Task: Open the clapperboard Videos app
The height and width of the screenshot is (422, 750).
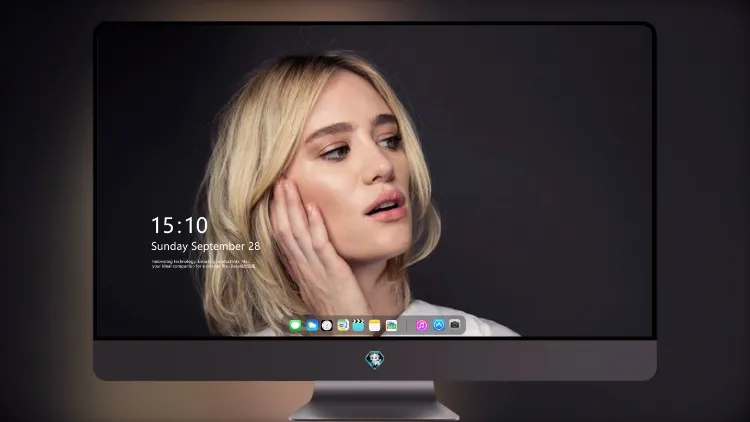Action: coord(358,326)
